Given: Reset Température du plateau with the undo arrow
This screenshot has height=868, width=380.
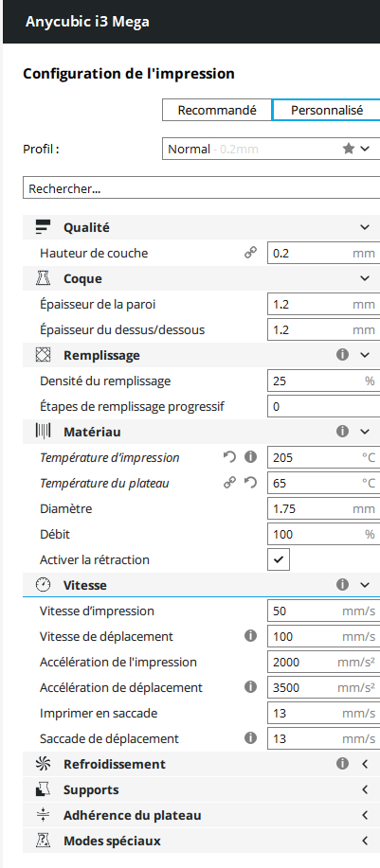Looking at the screenshot, I should (x=251, y=484).
